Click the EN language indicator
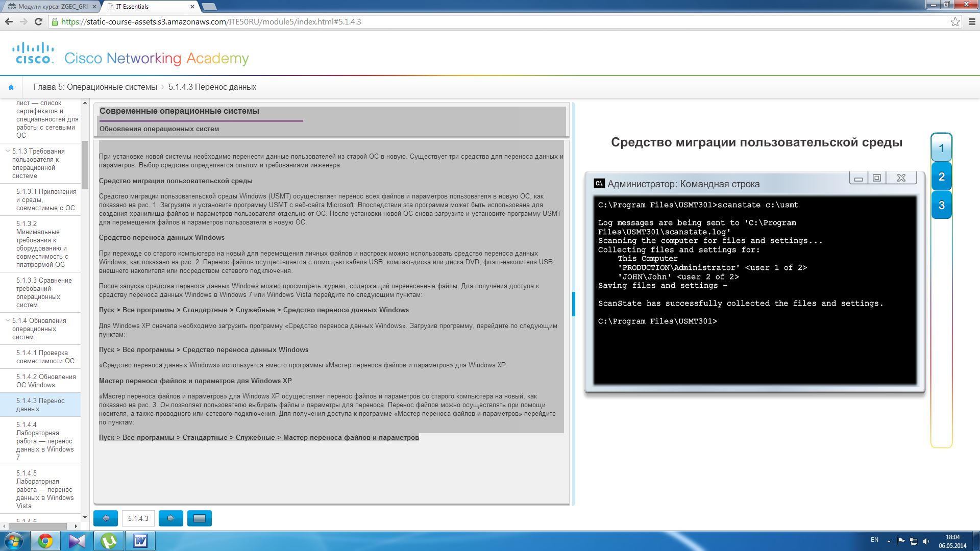980x551 pixels. (874, 540)
